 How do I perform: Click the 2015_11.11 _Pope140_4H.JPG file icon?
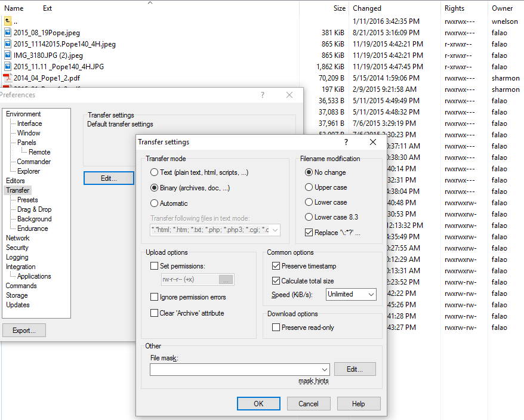[8, 66]
